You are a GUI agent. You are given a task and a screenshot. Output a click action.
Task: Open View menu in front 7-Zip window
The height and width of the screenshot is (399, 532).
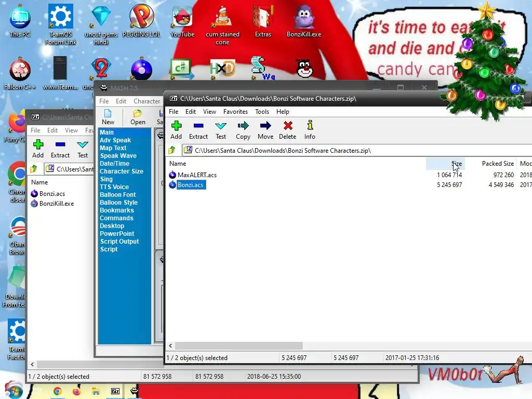pos(209,112)
